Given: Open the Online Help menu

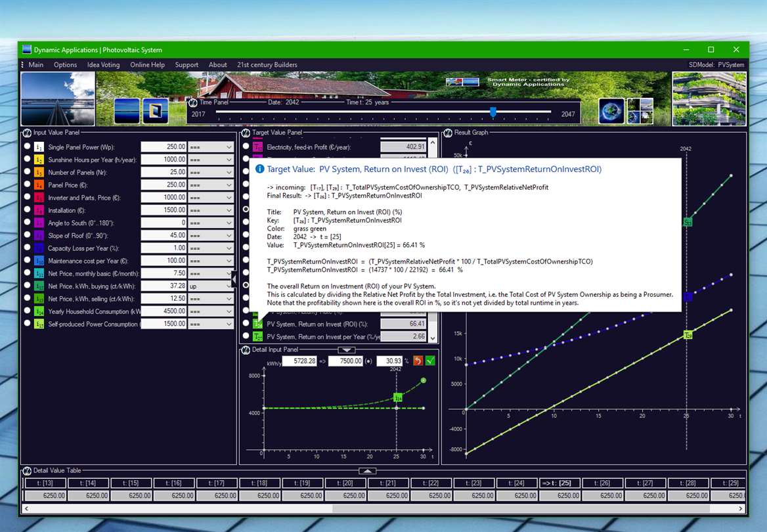Looking at the screenshot, I should (147, 64).
